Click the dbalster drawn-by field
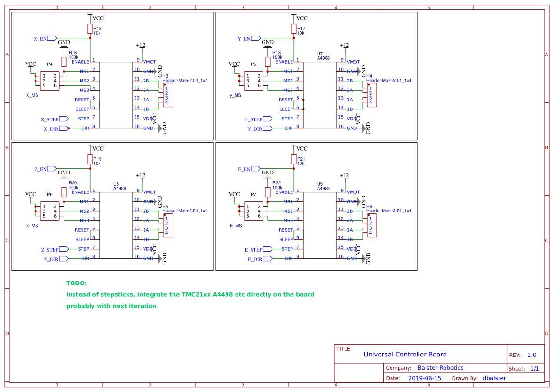554x392 pixels. [x=494, y=378]
